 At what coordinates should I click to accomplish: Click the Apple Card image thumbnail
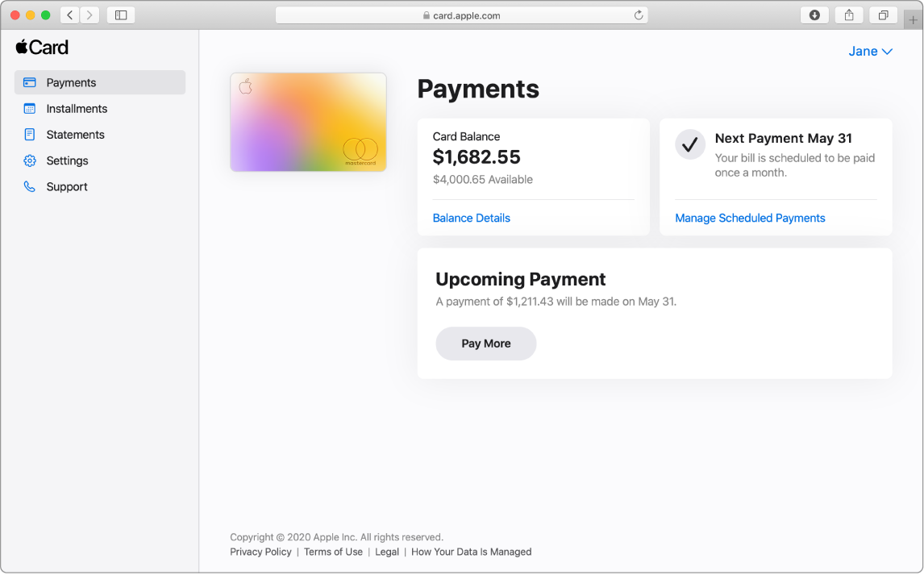coord(308,122)
